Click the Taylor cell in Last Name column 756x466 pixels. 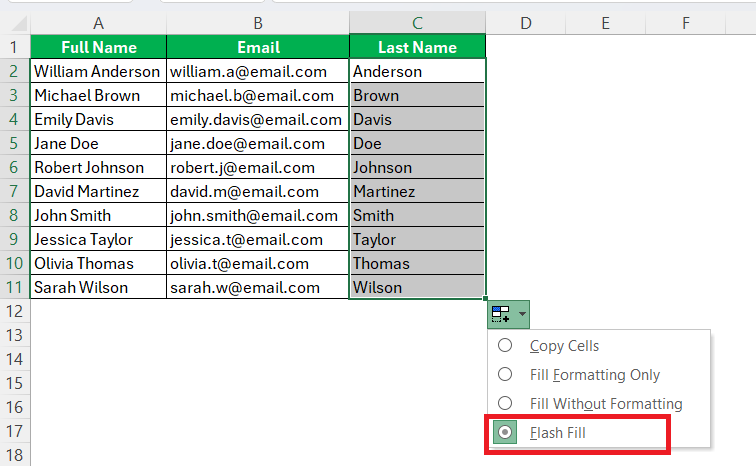(418, 239)
